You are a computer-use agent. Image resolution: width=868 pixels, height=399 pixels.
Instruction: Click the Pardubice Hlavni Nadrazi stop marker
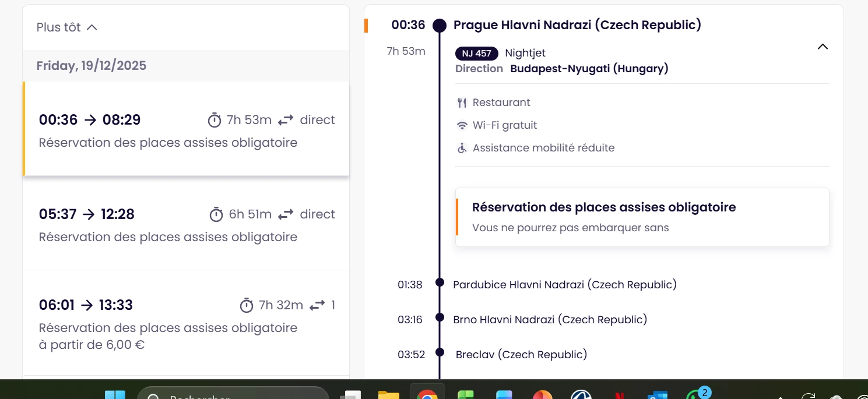440,284
